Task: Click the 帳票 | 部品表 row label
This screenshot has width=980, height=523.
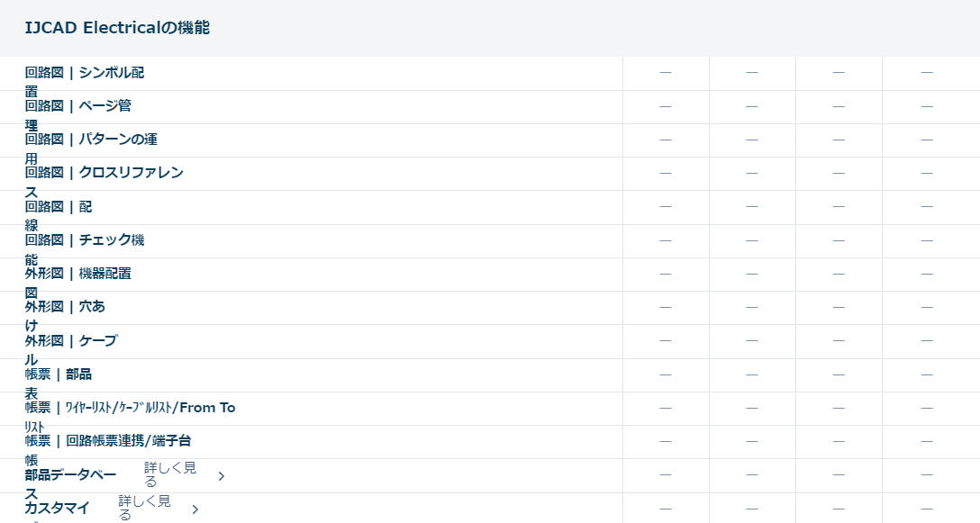Action: point(59,374)
